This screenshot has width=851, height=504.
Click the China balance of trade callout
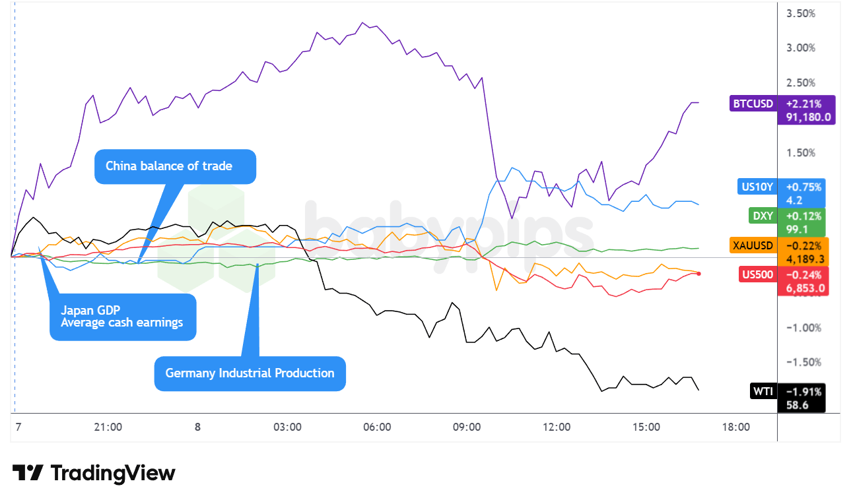174,166
